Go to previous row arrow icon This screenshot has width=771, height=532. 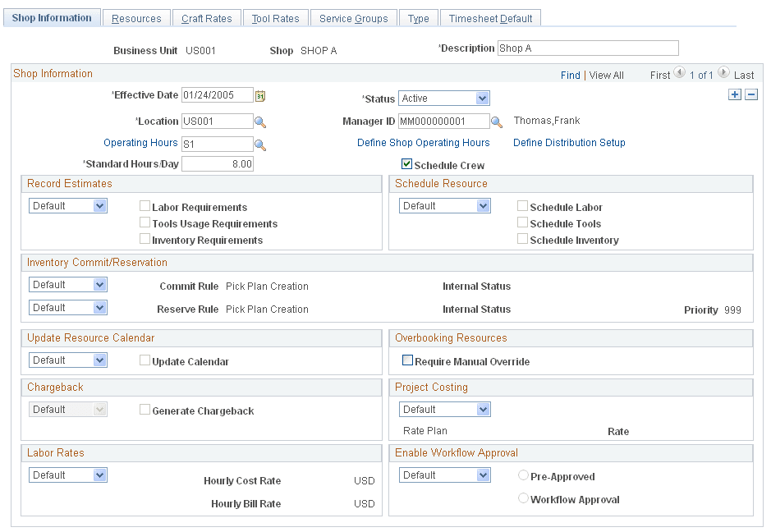click(x=679, y=73)
